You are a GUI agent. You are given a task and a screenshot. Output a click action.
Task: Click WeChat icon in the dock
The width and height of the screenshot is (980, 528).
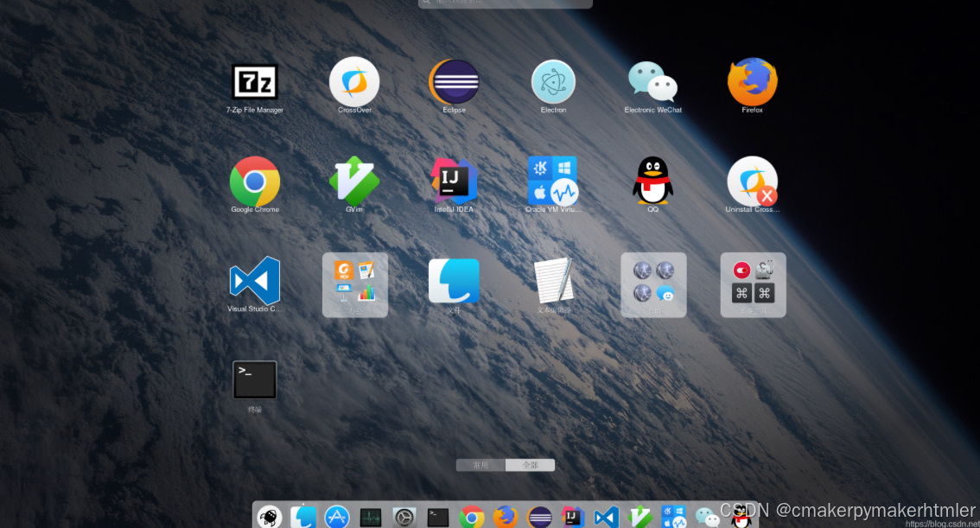pos(708,518)
